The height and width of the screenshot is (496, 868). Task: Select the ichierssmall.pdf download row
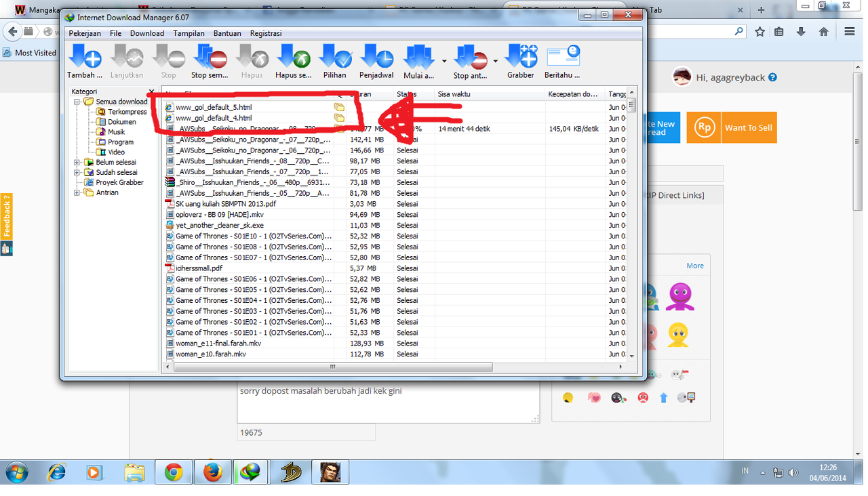coord(395,268)
